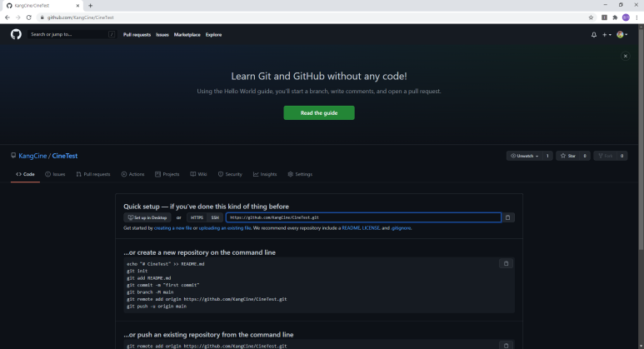This screenshot has height=349, width=644.
Task: Switch to the Code tab
Action: tap(25, 175)
